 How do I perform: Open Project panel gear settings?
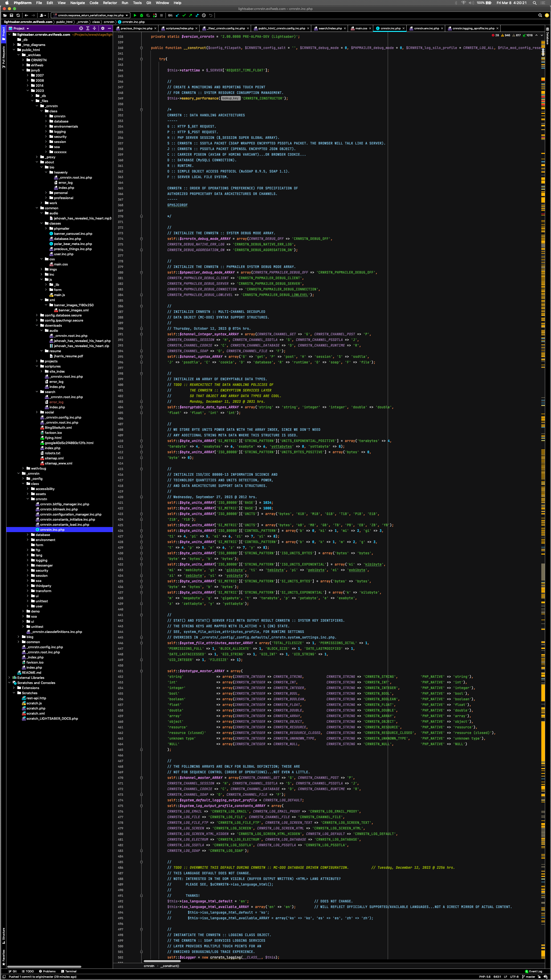(103, 29)
